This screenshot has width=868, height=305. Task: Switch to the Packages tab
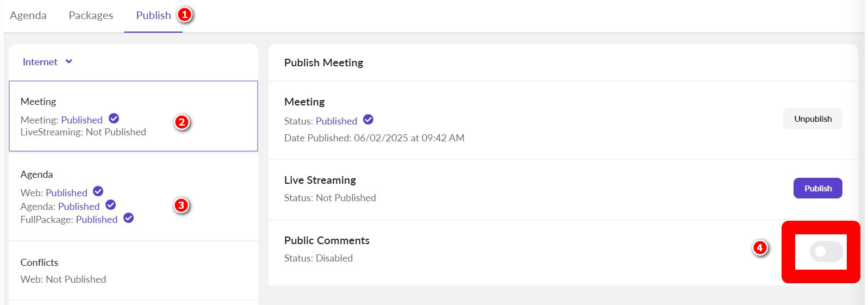click(91, 15)
